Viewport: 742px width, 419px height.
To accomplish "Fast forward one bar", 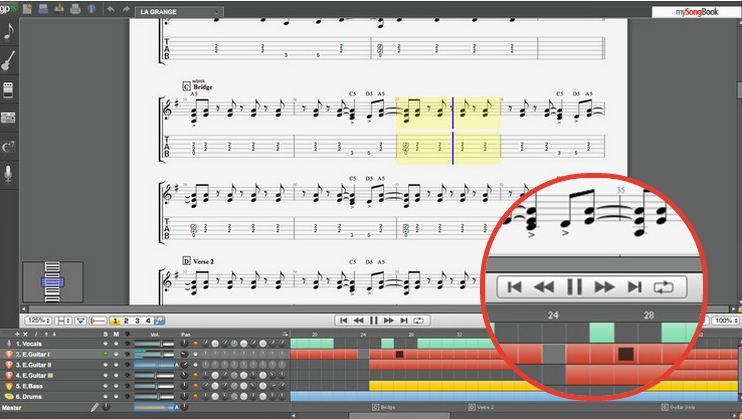I will tap(389, 321).
